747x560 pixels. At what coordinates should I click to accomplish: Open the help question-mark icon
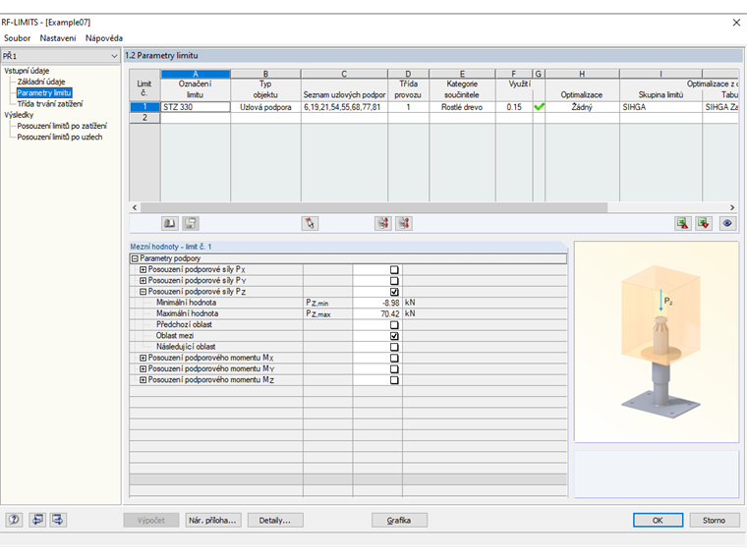click(x=15, y=520)
